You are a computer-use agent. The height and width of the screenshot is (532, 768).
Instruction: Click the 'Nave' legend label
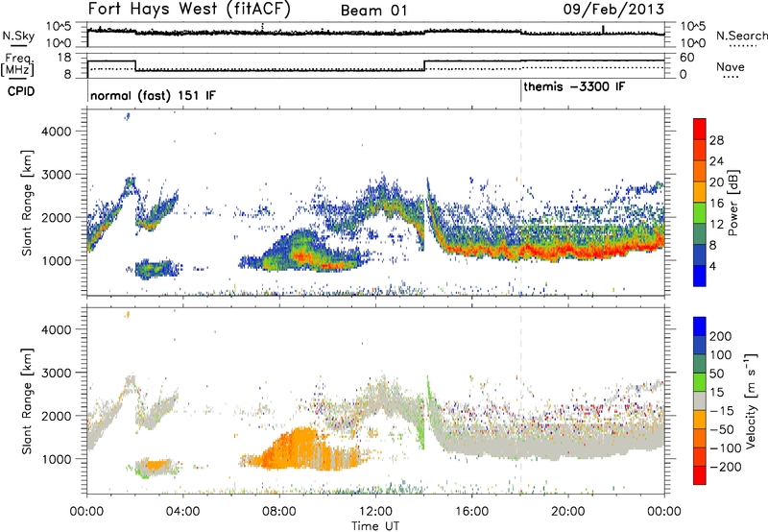point(731,67)
